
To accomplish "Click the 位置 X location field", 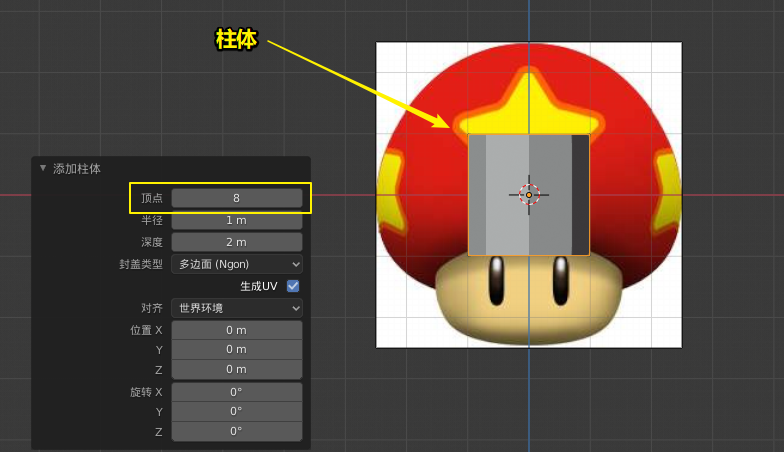I will coord(236,330).
